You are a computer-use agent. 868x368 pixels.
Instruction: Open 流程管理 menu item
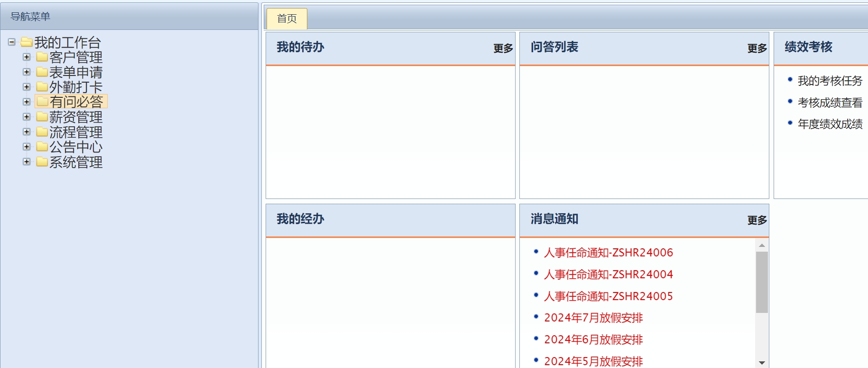pyautogui.click(x=76, y=132)
